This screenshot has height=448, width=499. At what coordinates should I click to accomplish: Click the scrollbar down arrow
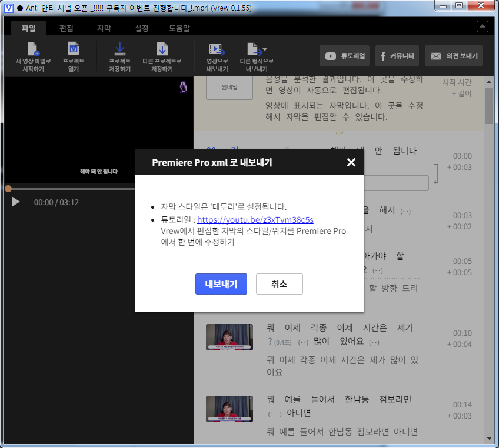tap(489, 439)
